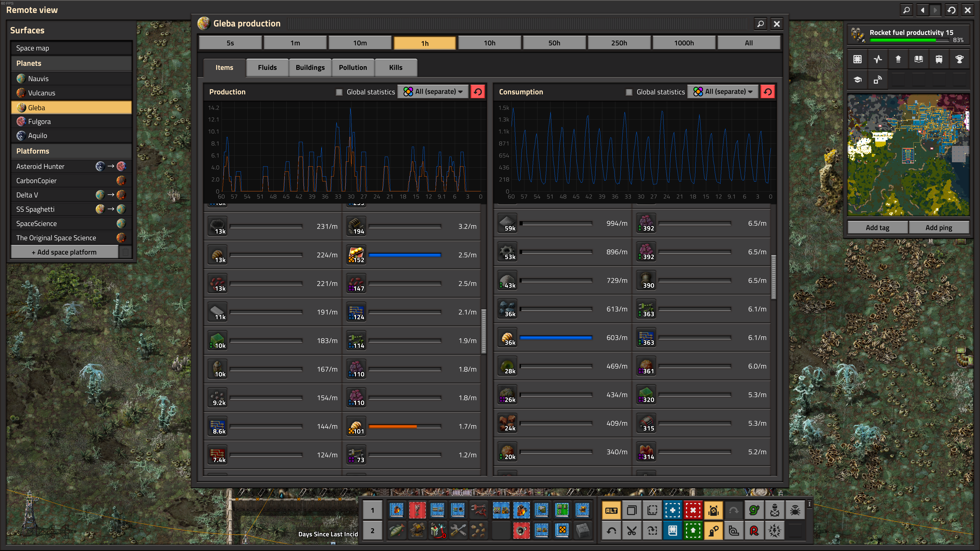Click the minimap thumbnail
This screenshot has width=980, height=551.
point(908,155)
